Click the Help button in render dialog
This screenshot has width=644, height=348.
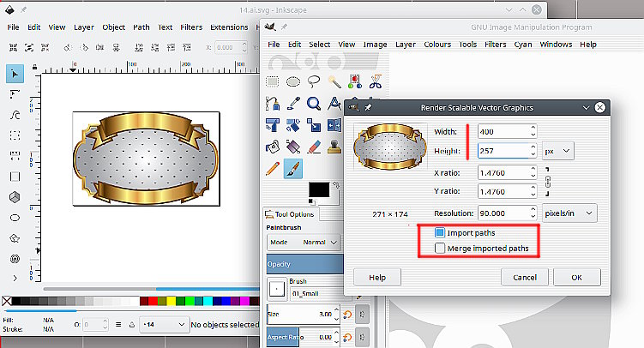[377, 278]
